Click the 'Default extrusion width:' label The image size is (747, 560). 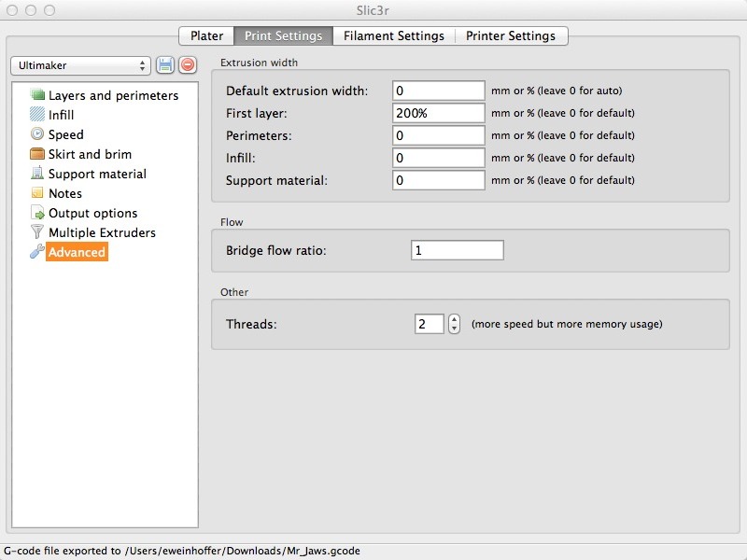pyautogui.click(x=297, y=91)
